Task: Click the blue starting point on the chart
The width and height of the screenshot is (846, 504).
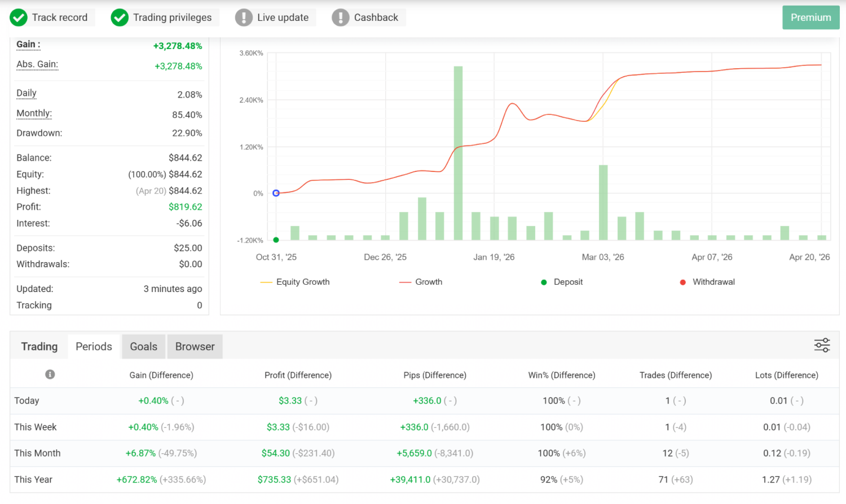Action: point(276,193)
